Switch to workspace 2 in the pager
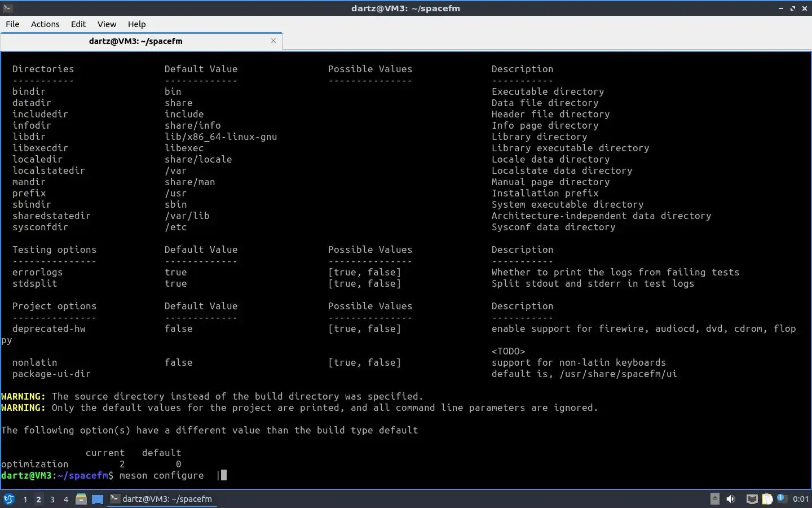 pos(38,499)
